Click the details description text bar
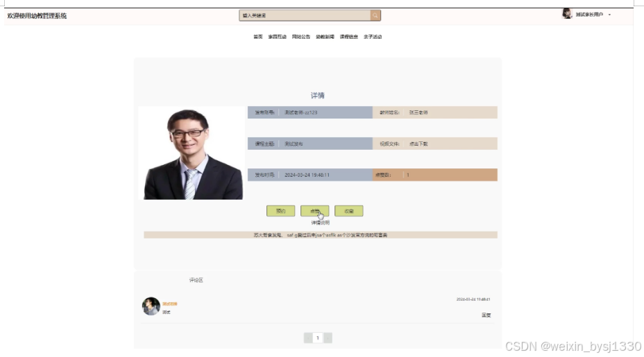The width and height of the screenshot is (644, 357). (321, 235)
